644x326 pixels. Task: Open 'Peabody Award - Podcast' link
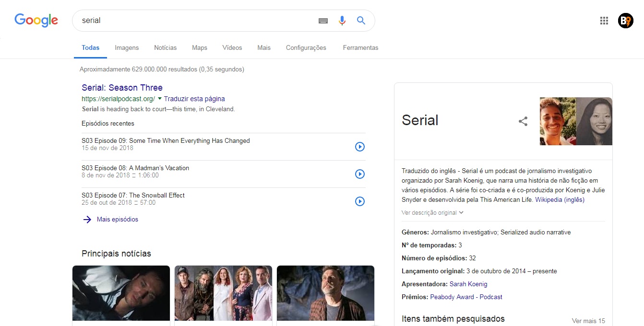click(466, 297)
